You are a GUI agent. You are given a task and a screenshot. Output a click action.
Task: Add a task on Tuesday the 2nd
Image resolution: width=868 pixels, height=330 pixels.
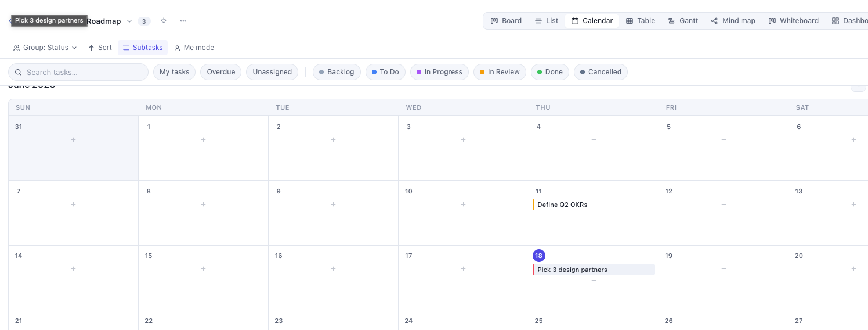tap(333, 140)
